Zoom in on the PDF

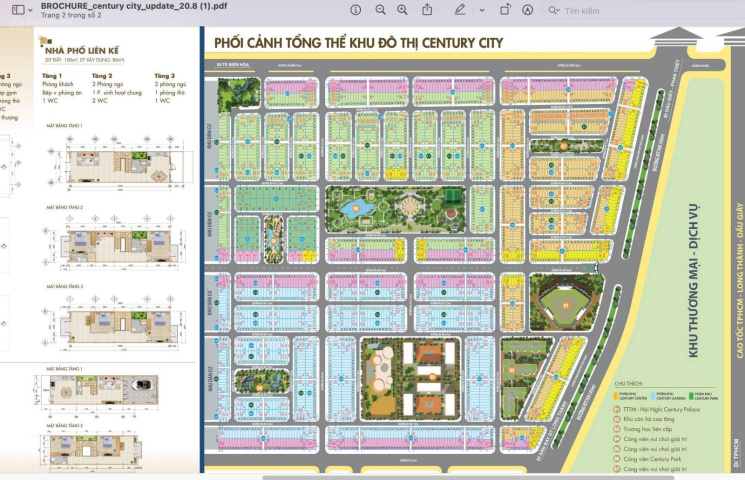point(402,10)
